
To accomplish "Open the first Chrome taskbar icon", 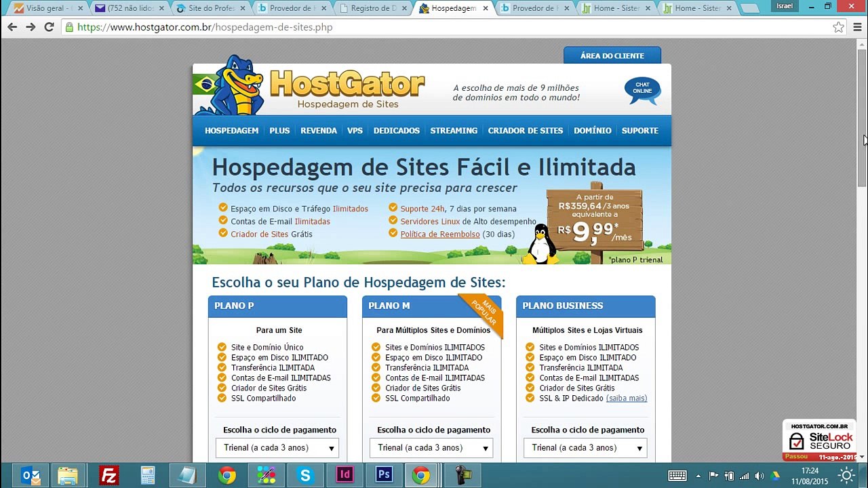I will 227,476.
